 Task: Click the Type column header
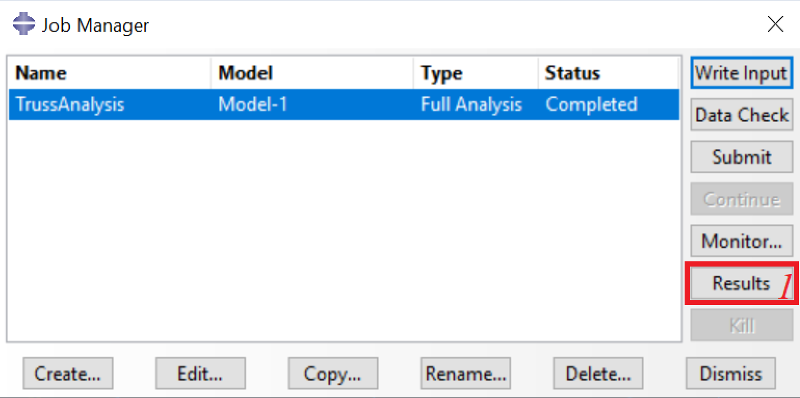point(476,73)
